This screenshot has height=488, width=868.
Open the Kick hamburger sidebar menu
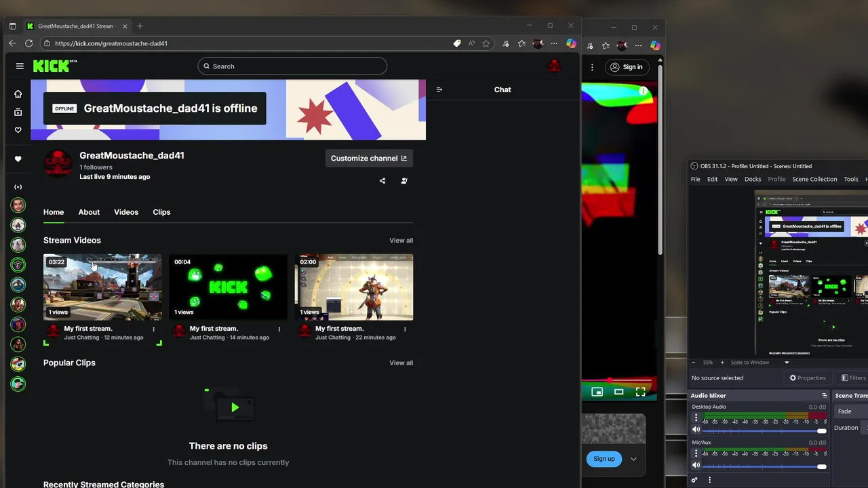pos(20,66)
